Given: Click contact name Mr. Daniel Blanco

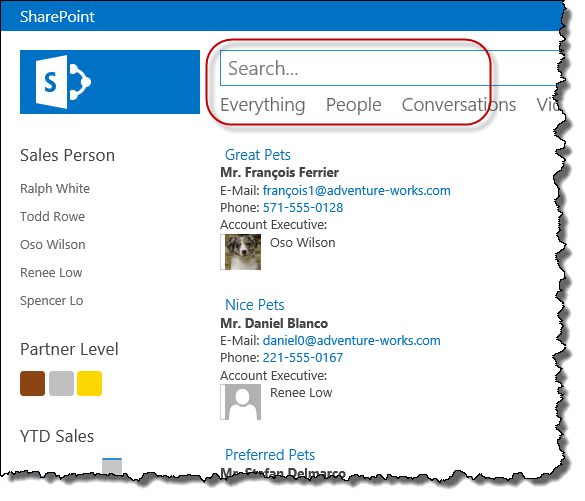Looking at the screenshot, I should point(274,323).
